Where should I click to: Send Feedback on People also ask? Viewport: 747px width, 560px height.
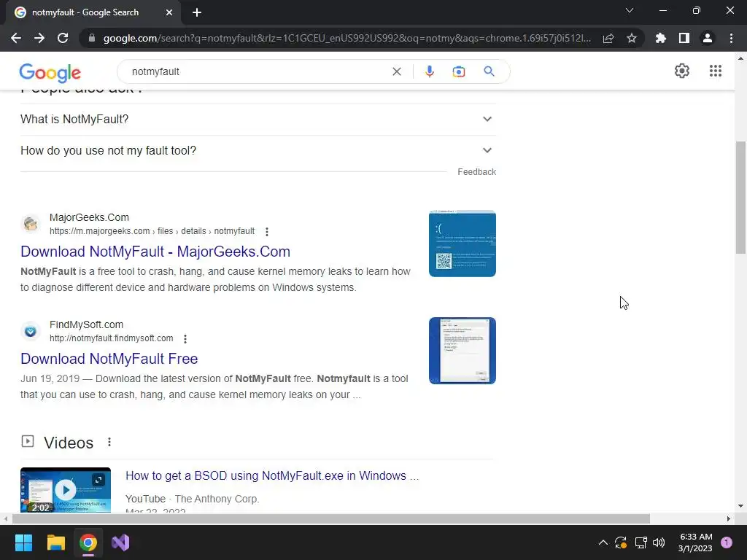(476, 172)
